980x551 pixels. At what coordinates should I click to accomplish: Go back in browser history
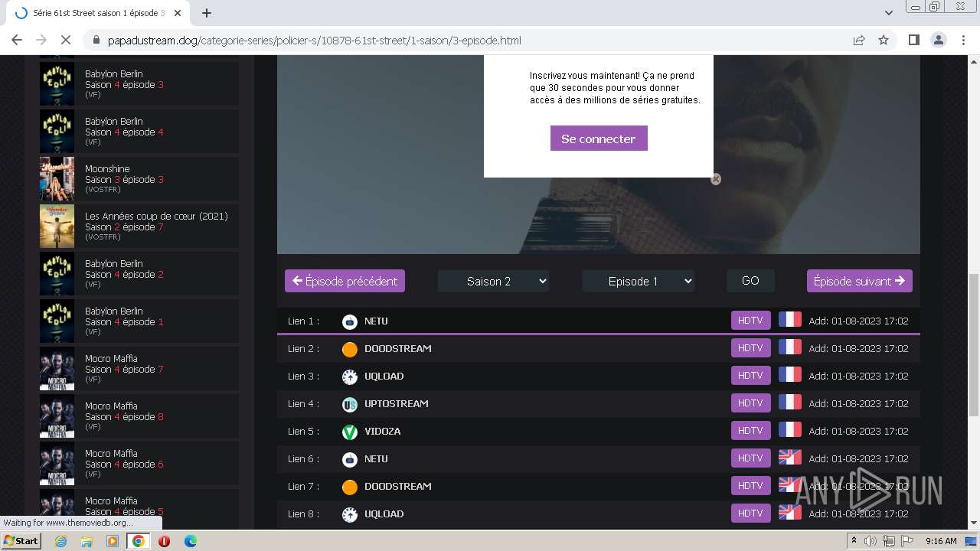[x=17, y=40]
